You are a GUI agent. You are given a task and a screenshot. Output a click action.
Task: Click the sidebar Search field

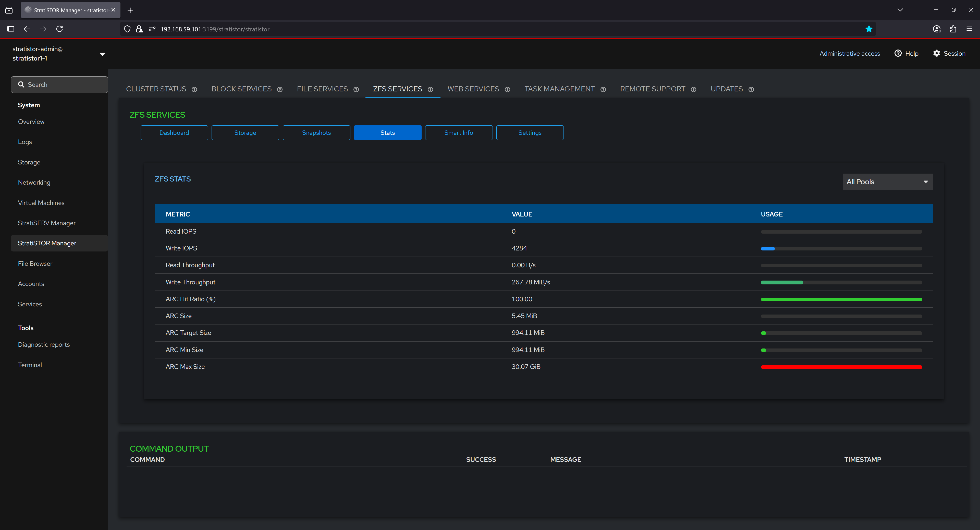pyautogui.click(x=59, y=85)
